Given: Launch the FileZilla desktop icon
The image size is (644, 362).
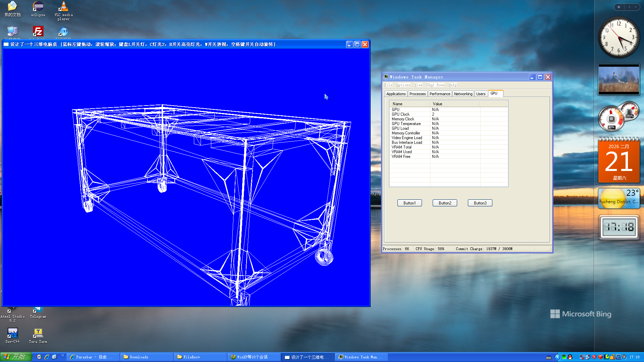Looking at the screenshot, I should [38, 32].
